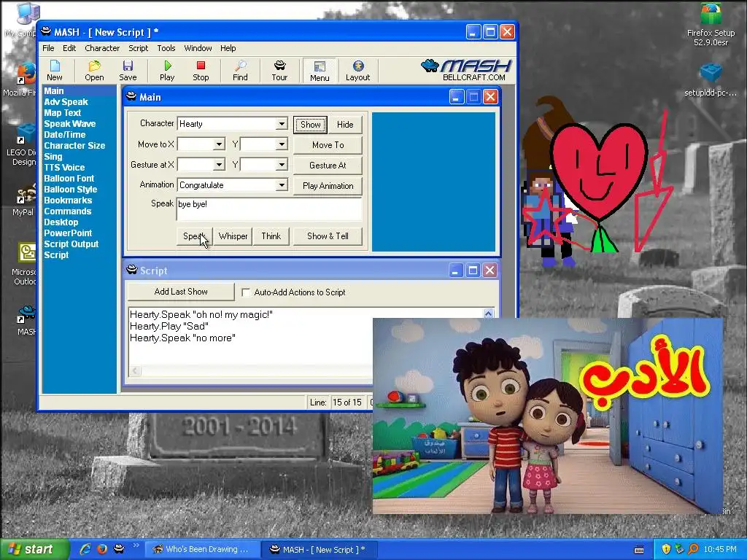Viewport: 747px width, 560px height.
Task: Select Speak Wave in the sidebar
Action: pos(69,124)
